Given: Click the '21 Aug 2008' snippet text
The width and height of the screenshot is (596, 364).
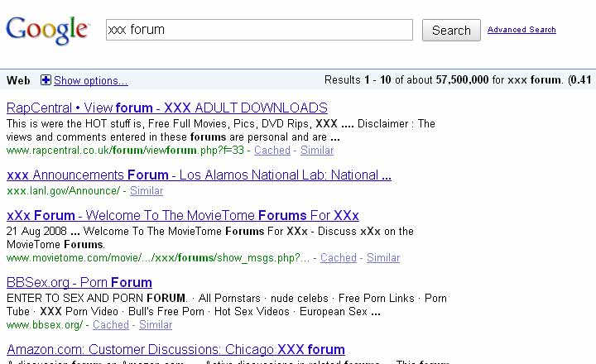Looking at the screenshot, I should point(36,231).
